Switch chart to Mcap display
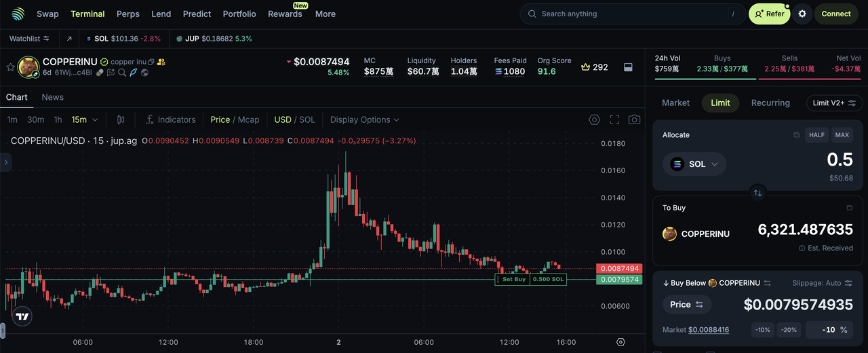 (248, 119)
